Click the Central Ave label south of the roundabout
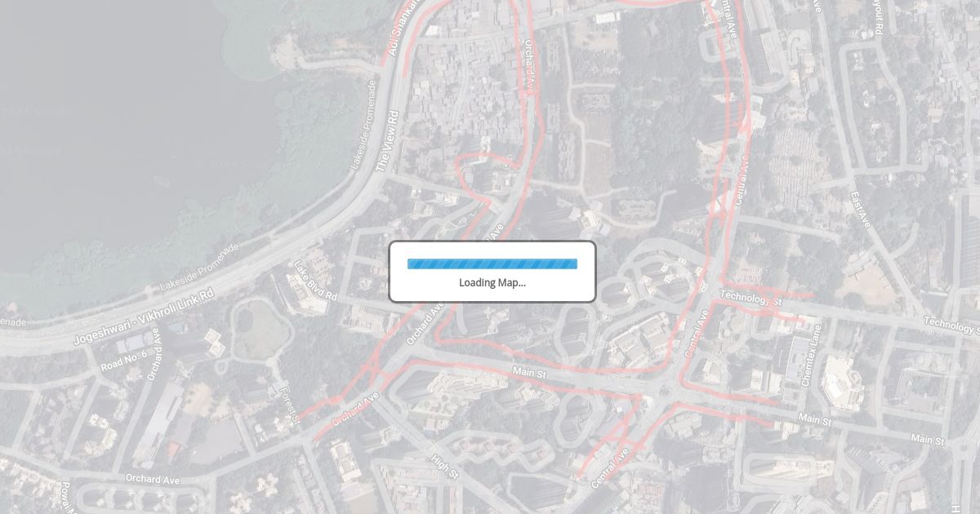Image resolution: width=980 pixels, height=514 pixels. coord(610,468)
